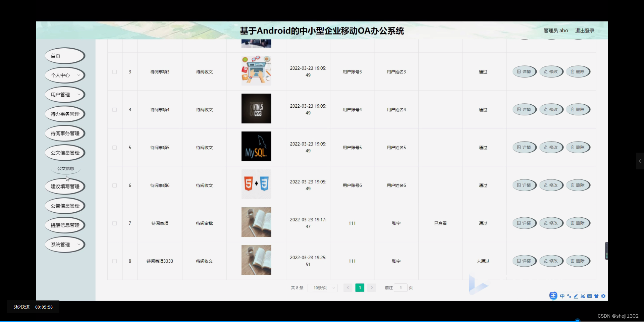The image size is (644, 322).
Task: Expand the 个人中心 sidebar menu
Action: point(64,75)
